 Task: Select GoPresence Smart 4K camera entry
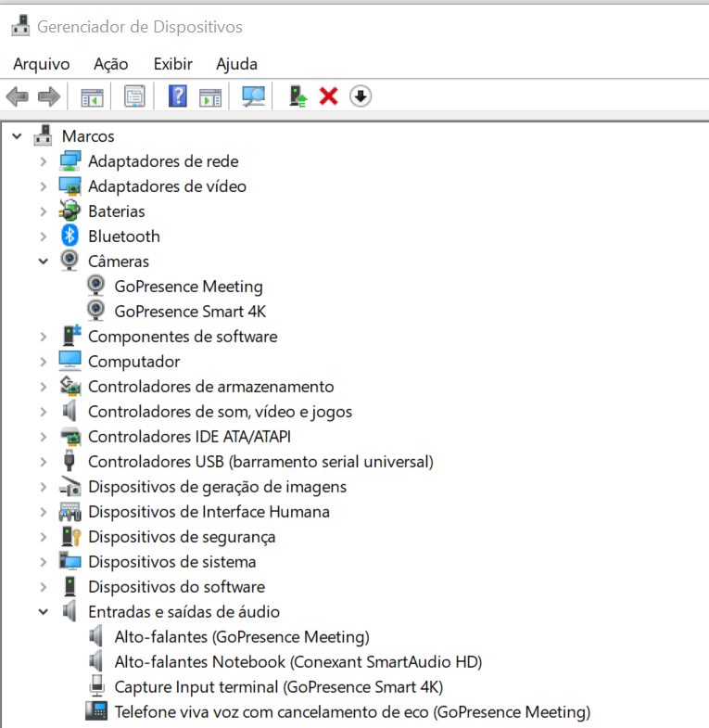(190, 312)
